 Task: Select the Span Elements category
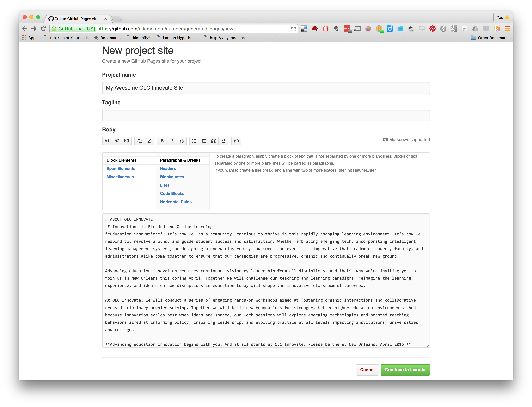[x=121, y=168]
